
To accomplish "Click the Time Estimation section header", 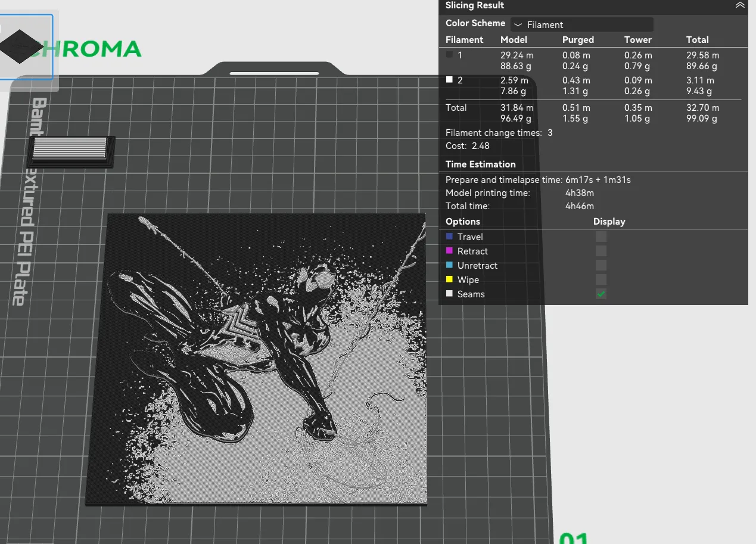I will click(481, 164).
